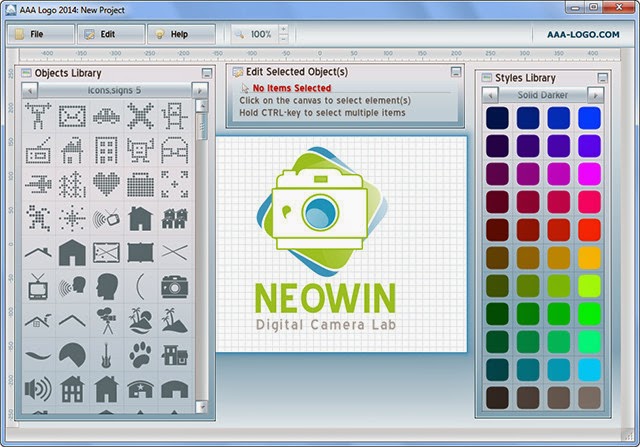Image resolution: width=640 pixels, height=447 pixels.
Task: Pick the dotted briefcase icon
Action: [140, 185]
